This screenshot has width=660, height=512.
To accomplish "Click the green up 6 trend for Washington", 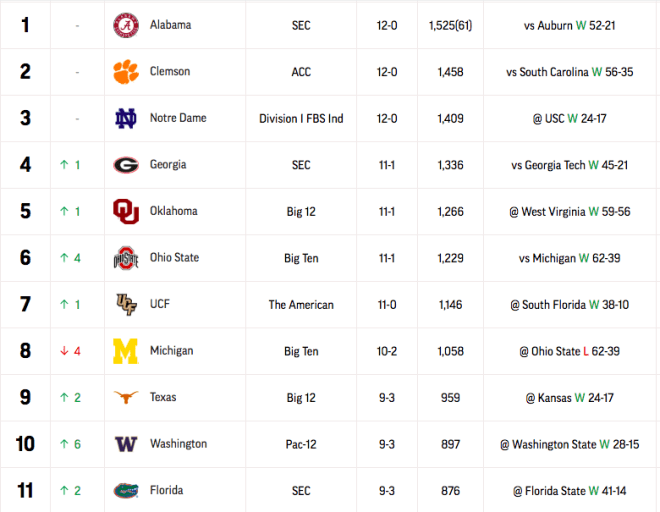I will [71, 444].
